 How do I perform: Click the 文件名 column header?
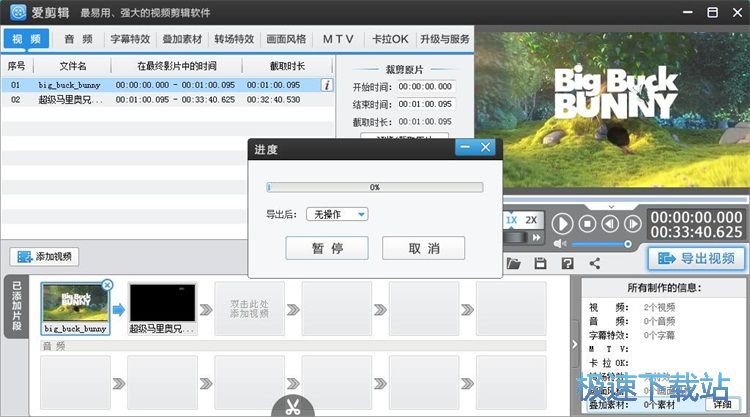point(73,66)
